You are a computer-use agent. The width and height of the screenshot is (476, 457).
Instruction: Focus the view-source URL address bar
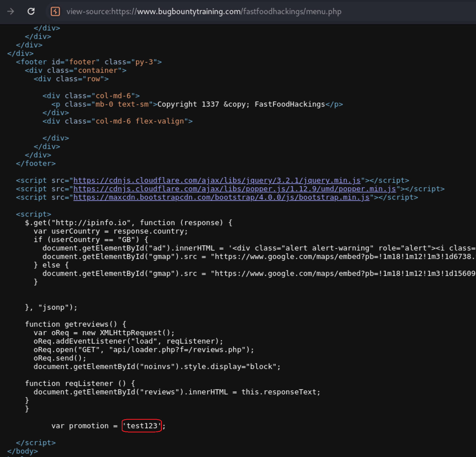click(204, 12)
